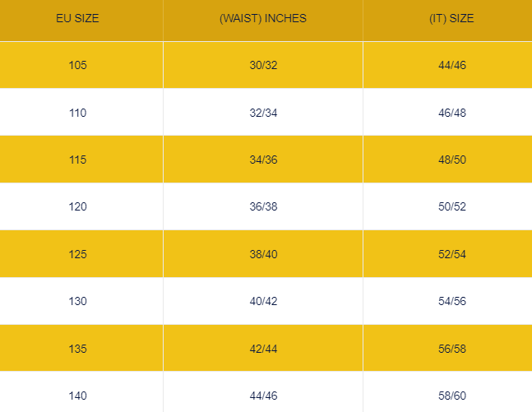This screenshot has width=532, height=412.
Task: Click the (IT) SIZE column header
Action: point(452,18)
